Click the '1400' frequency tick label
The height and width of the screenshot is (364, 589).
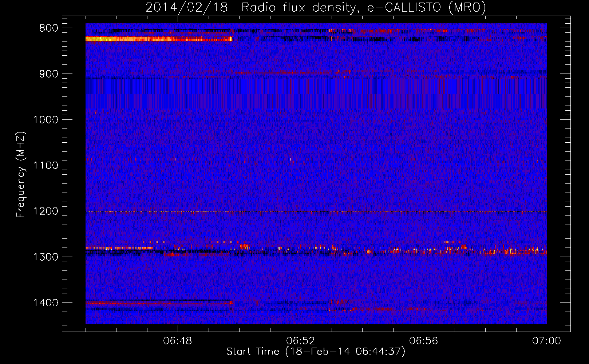tap(46, 302)
